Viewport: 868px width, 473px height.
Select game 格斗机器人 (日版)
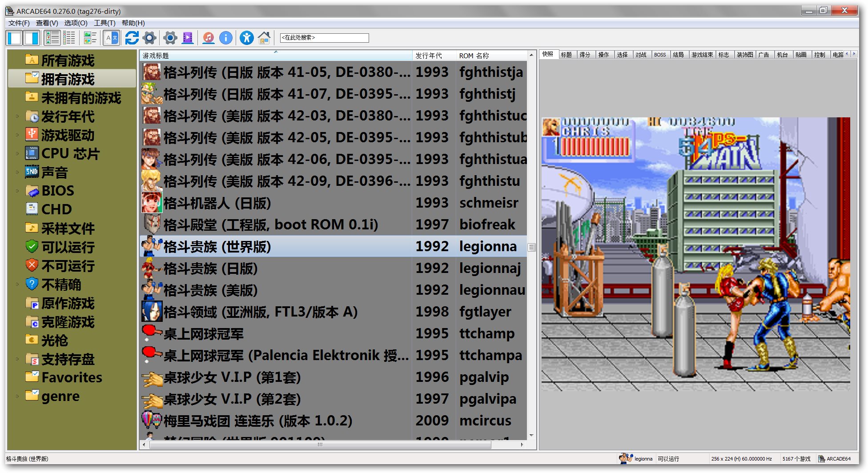point(334,203)
